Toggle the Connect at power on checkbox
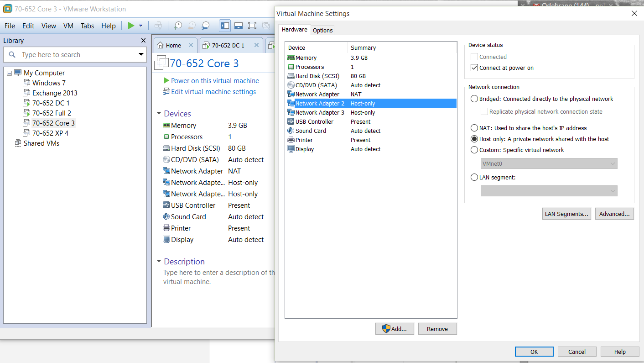The image size is (644, 363). coord(474,68)
